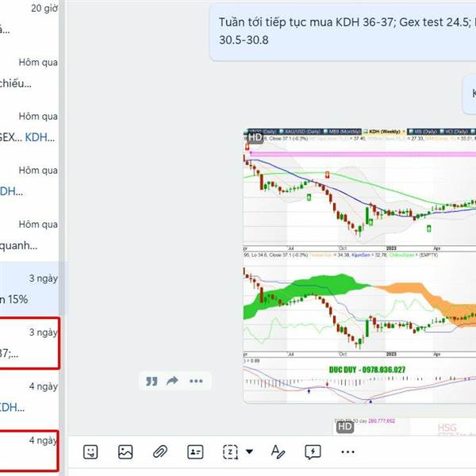Screen dimensions: 476x476
Task: Select the 3 ngày conversation showing 15%
Action: 29,289
